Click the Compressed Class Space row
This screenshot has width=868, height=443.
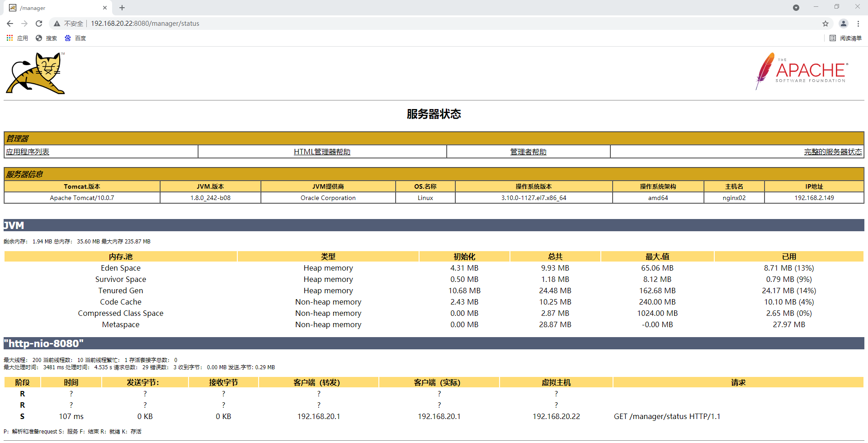[x=434, y=313]
